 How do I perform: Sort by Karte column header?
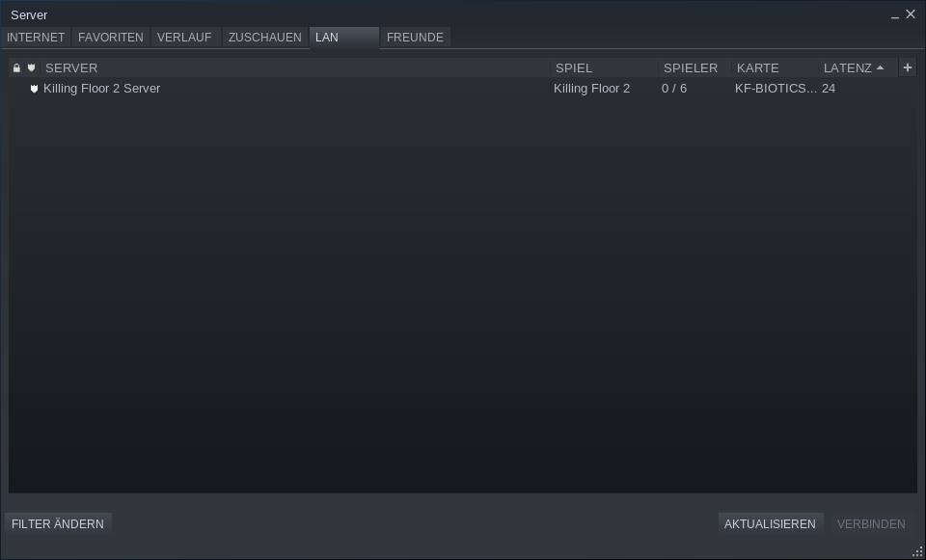(775, 67)
